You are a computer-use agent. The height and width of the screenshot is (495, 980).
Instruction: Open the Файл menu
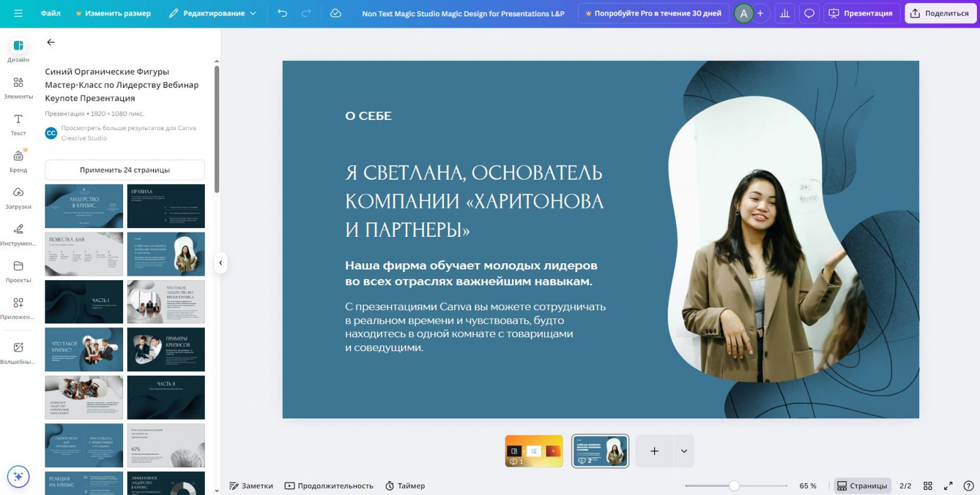click(50, 13)
